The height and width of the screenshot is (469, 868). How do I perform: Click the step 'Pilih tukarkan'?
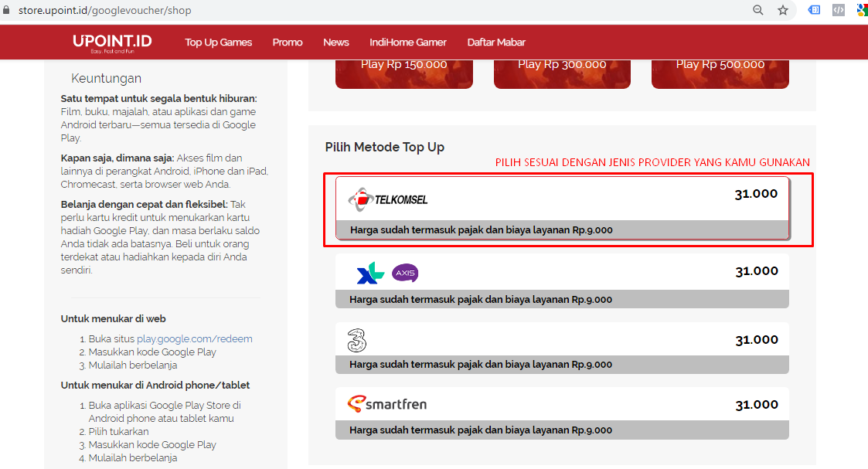(x=118, y=431)
